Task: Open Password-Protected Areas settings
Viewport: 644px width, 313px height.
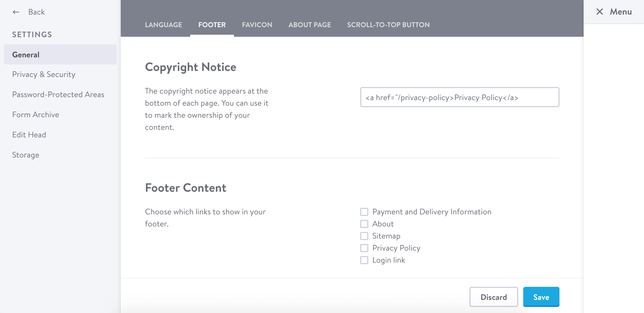Action: pyautogui.click(x=58, y=94)
